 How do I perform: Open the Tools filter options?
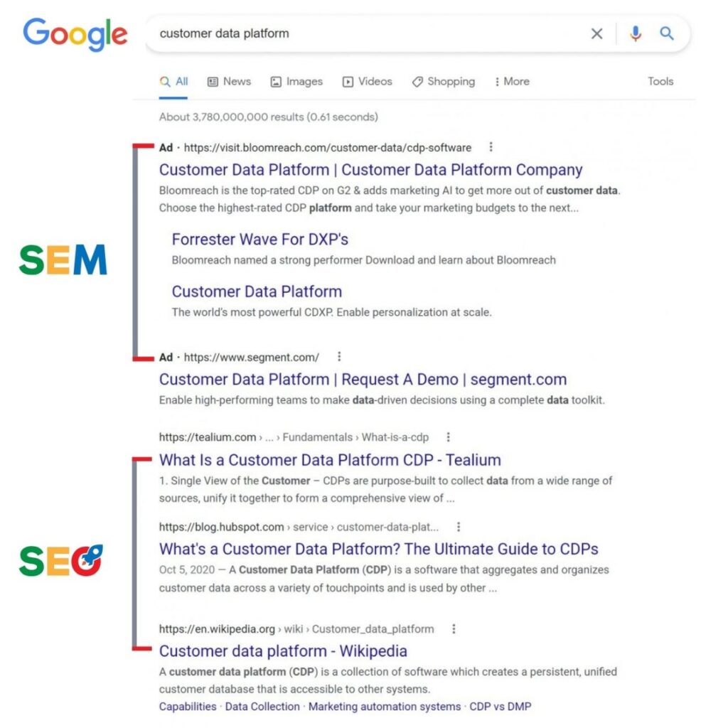coord(660,81)
